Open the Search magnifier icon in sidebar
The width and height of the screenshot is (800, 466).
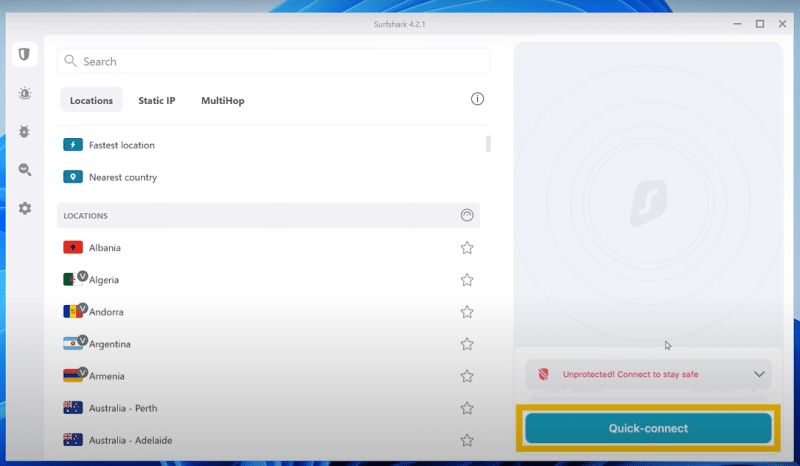coord(24,170)
